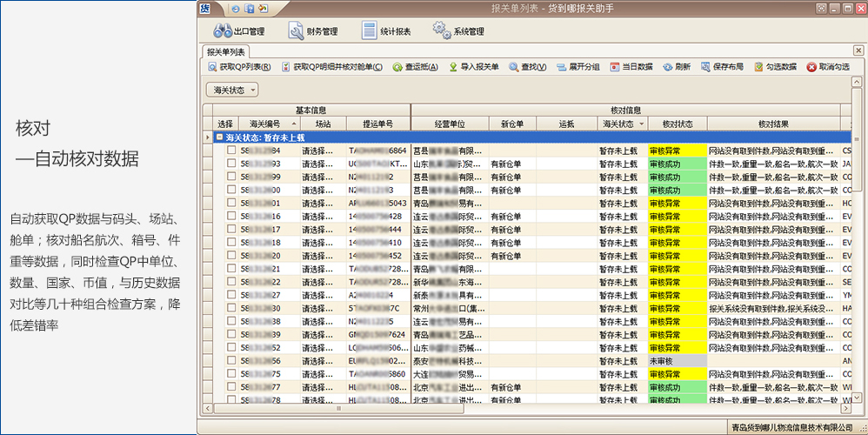Click the 提运单号 column header
The width and height of the screenshot is (868, 435).
[x=378, y=124]
